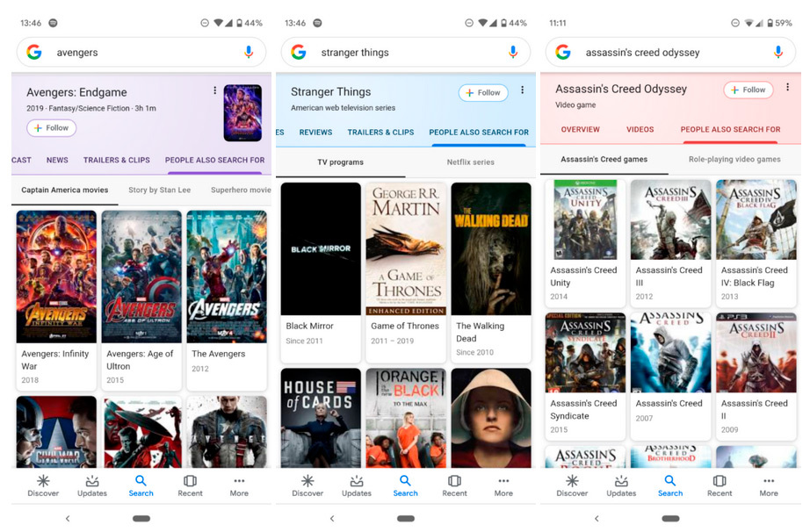Image resolution: width=810 pixels, height=532 pixels.
Task: Select TV programs category
Action: (340, 162)
